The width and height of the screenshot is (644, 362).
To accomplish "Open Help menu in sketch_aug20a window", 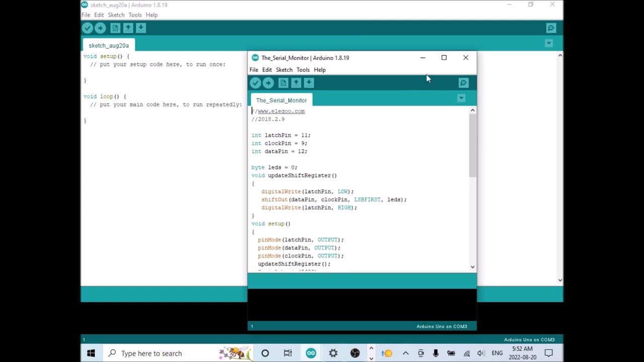I will pyautogui.click(x=151, y=15).
